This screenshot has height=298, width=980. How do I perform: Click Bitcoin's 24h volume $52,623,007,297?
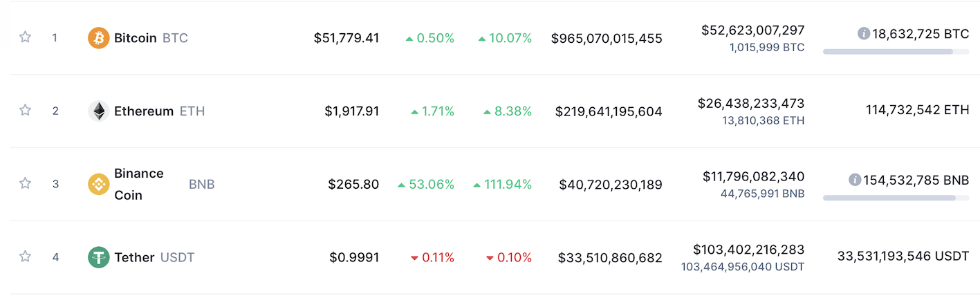[752, 30]
